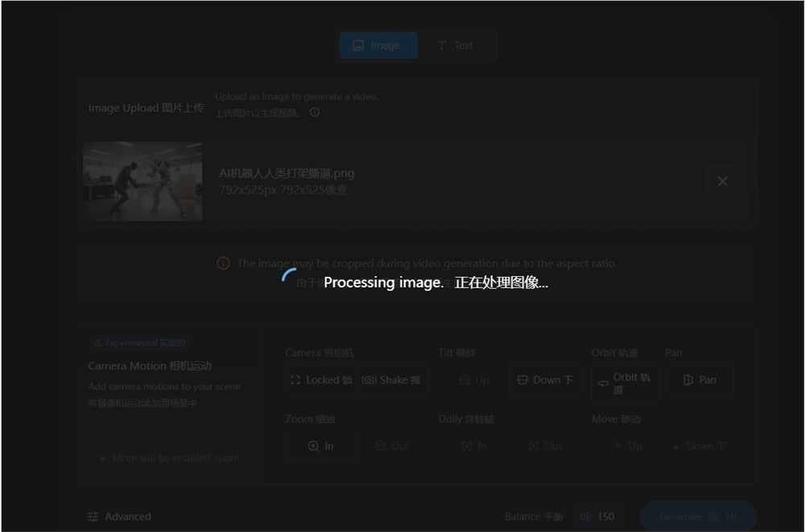Screen dimensions: 805x532
Task: Select the Dolly In motion
Action: click(x=474, y=445)
